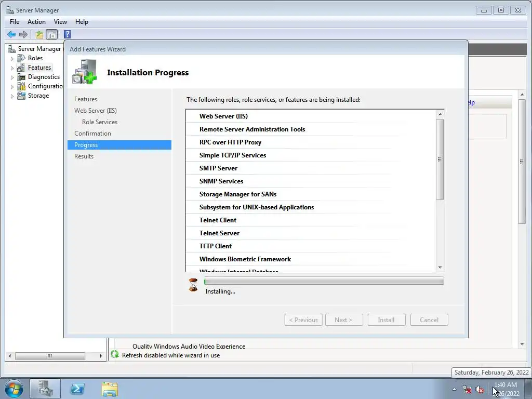Click the tree pane scroll left arrow
This screenshot has height=399, width=532.
pyautogui.click(x=10, y=356)
